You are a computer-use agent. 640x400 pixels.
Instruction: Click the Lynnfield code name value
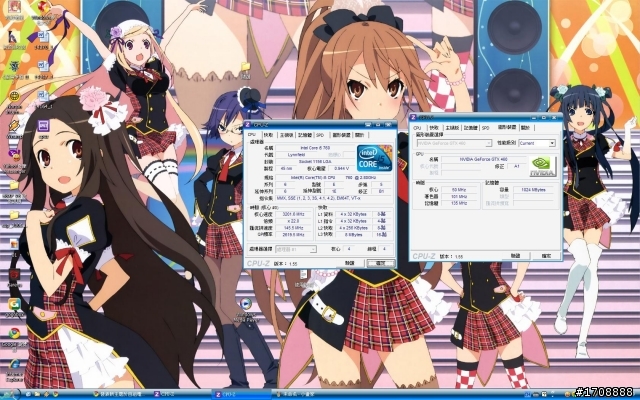click(x=296, y=155)
